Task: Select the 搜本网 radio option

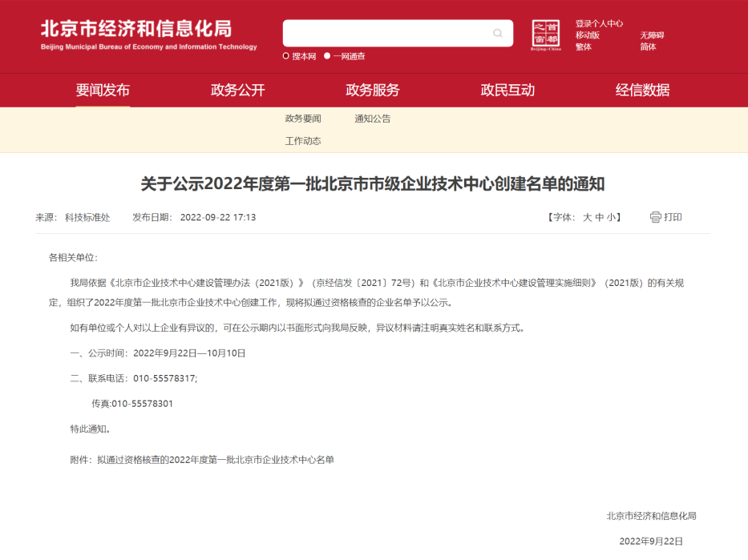Action: (x=285, y=56)
